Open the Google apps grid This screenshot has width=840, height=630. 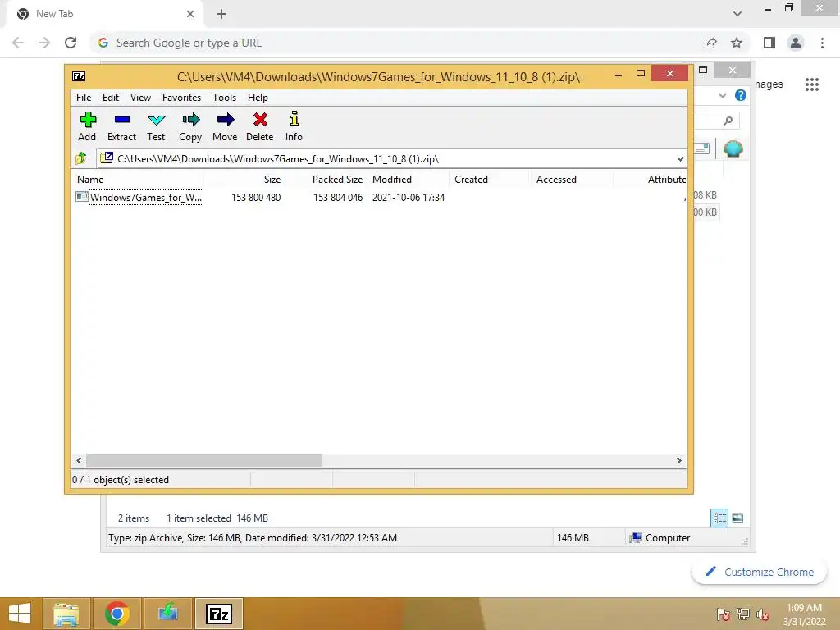point(811,84)
